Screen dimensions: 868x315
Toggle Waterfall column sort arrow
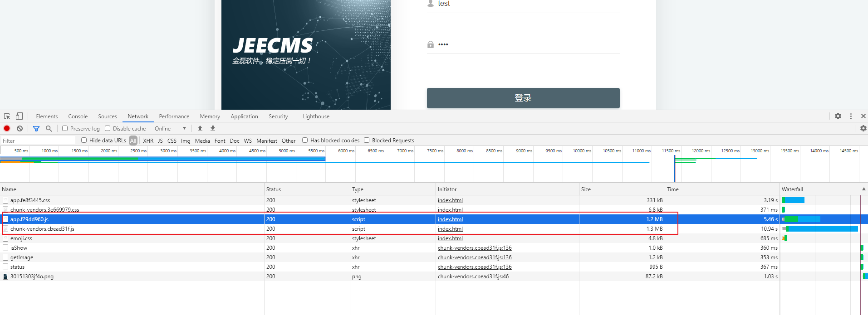pyautogui.click(x=864, y=189)
